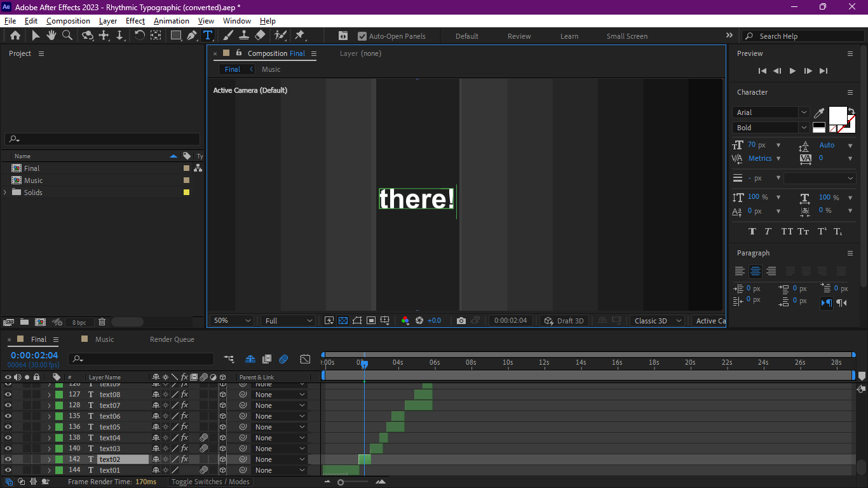Viewport: 868px width, 488px height.
Task: Open the Effect menu
Action: [135, 21]
